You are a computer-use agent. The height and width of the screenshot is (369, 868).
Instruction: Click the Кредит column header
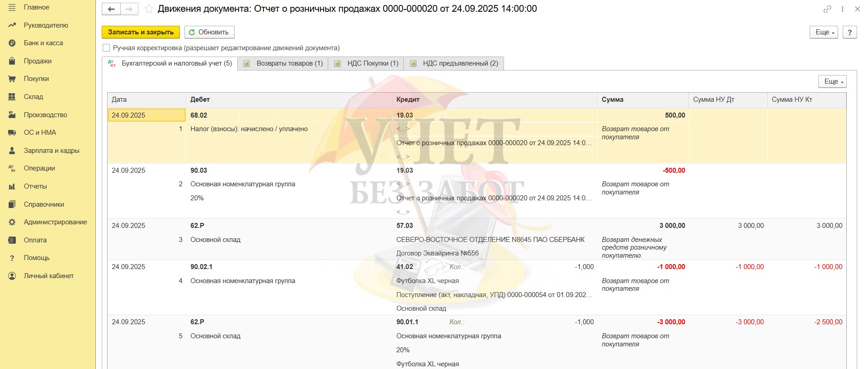495,99
